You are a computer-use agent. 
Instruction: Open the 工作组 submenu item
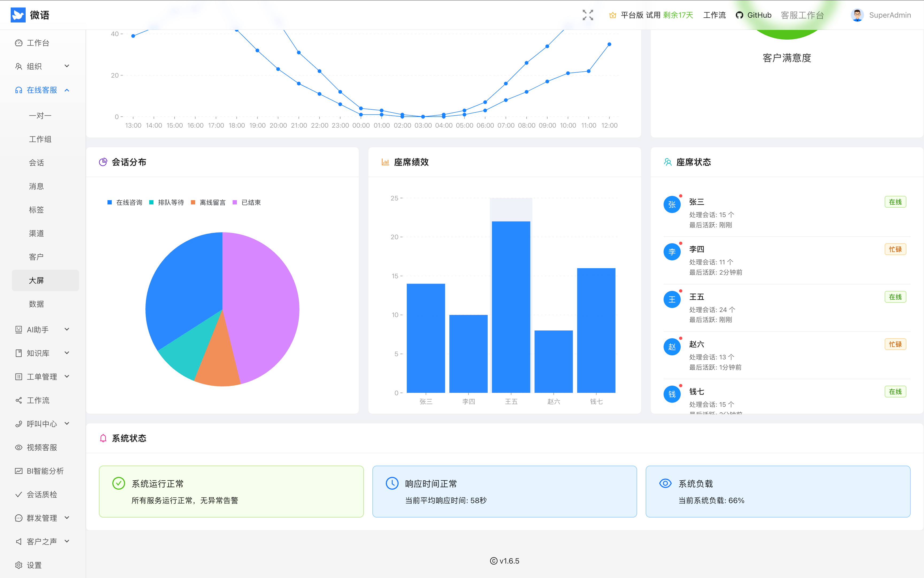pos(45,139)
